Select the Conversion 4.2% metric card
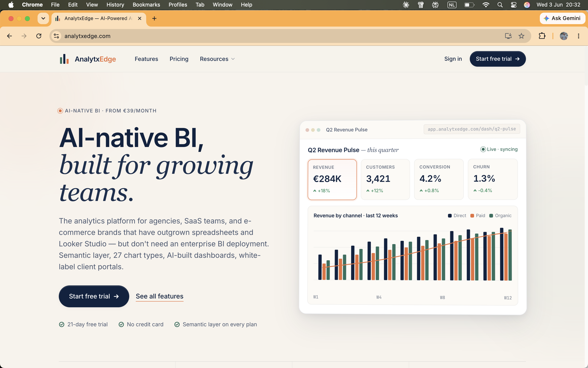The image size is (588, 368). [439, 180]
